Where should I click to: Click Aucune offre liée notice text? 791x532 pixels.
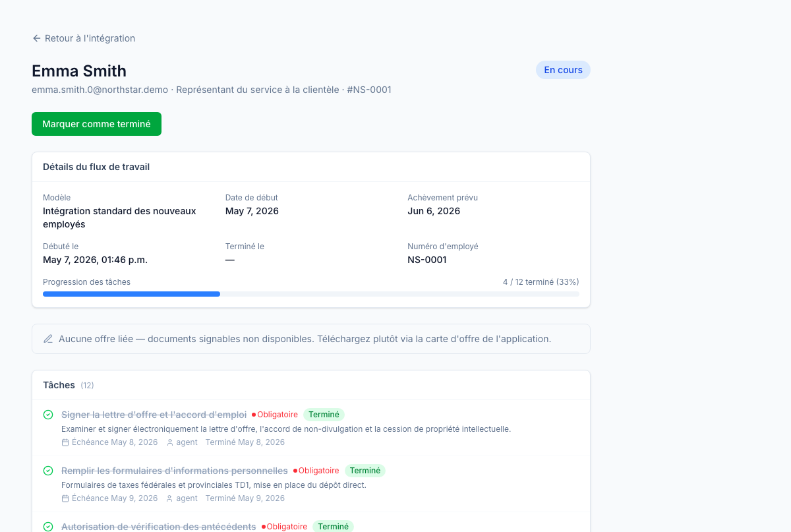[305, 339]
